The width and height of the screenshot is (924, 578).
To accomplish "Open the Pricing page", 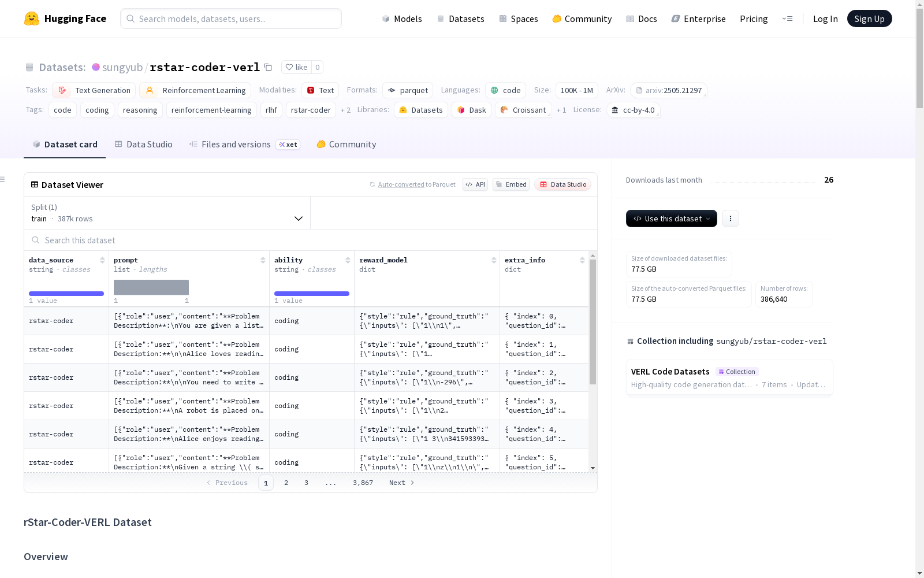I will coord(754,18).
